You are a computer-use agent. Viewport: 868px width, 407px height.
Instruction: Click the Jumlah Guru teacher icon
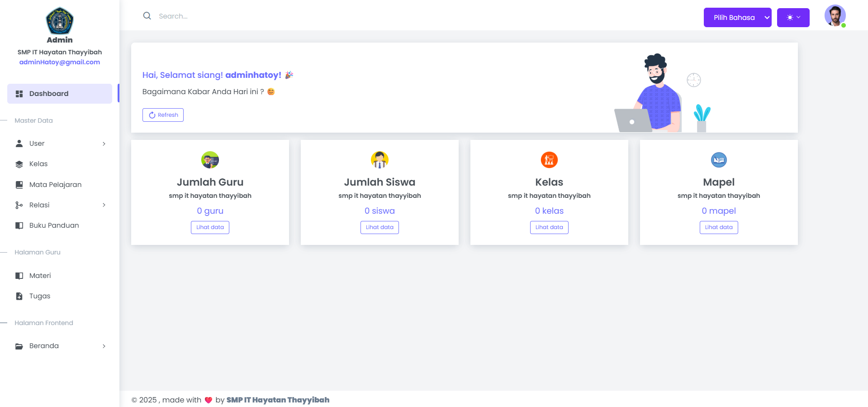210,160
